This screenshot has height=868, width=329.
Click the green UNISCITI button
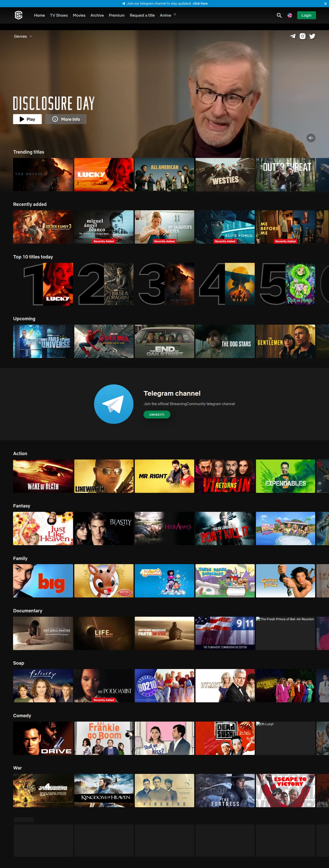click(x=157, y=414)
